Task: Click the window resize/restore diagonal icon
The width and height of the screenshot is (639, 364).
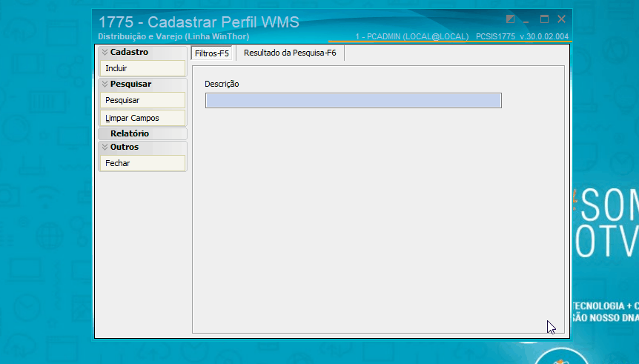Action: 510,19
